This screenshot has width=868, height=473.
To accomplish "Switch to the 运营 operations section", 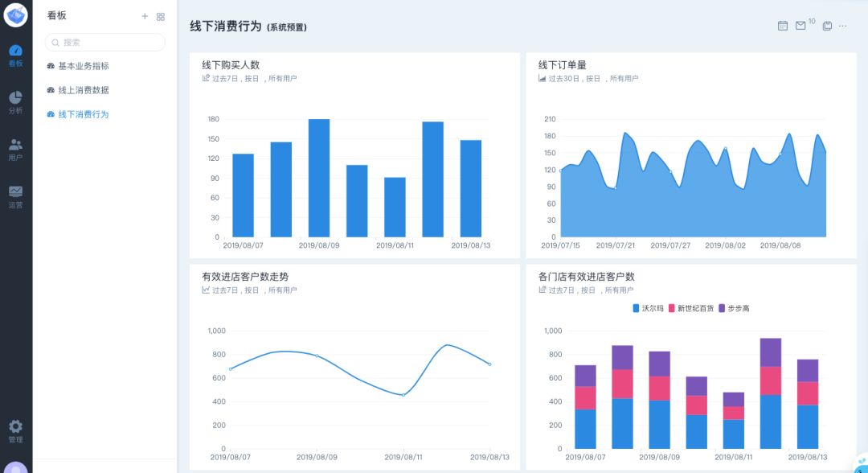I will pos(15,196).
